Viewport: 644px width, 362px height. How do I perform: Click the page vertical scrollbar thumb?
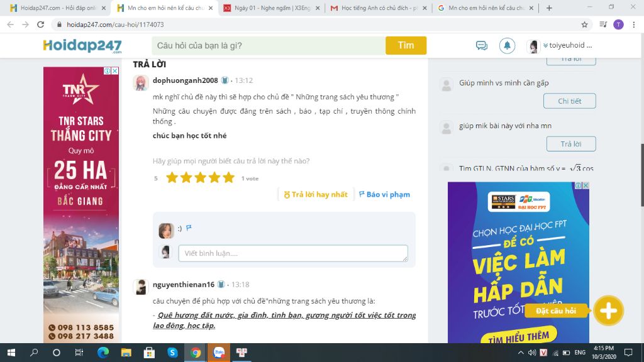pyautogui.click(x=642, y=175)
